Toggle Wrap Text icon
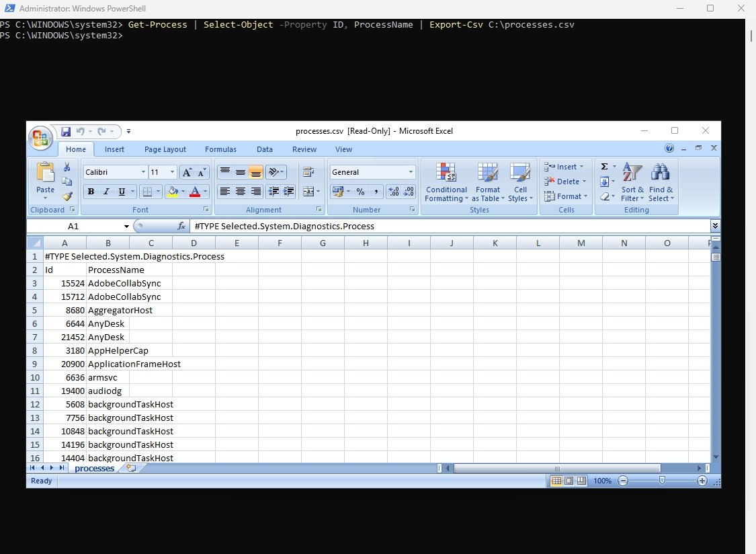Viewport: 756px width, 554px height. click(x=308, y=172)
